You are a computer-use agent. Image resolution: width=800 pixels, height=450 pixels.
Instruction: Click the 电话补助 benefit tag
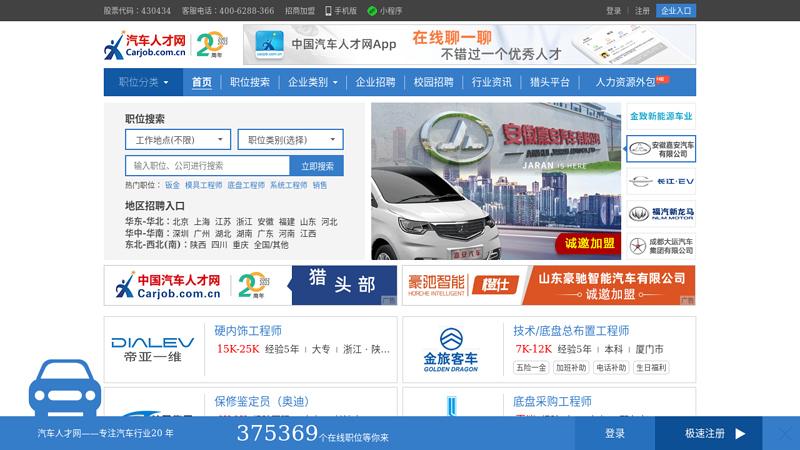[611, 367]
